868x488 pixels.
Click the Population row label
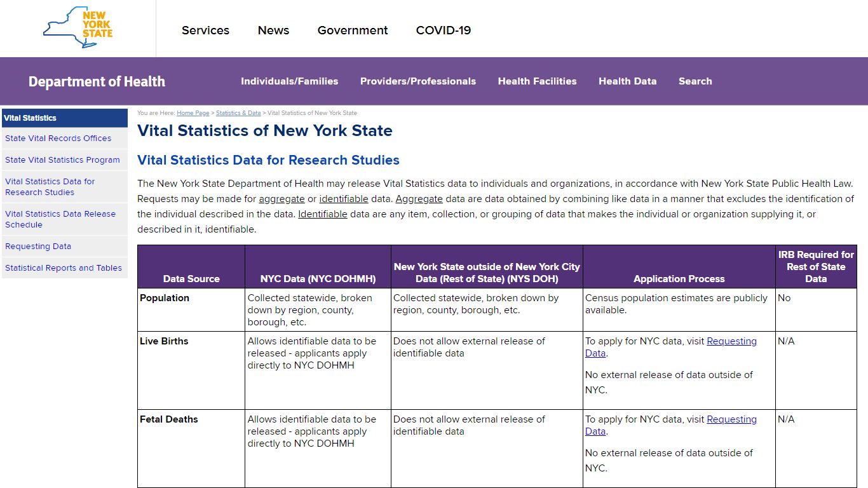pos(165,297)
